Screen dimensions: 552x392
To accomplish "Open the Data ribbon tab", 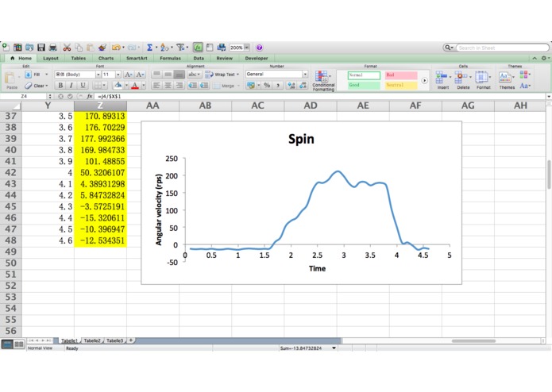I will point(199,58).
